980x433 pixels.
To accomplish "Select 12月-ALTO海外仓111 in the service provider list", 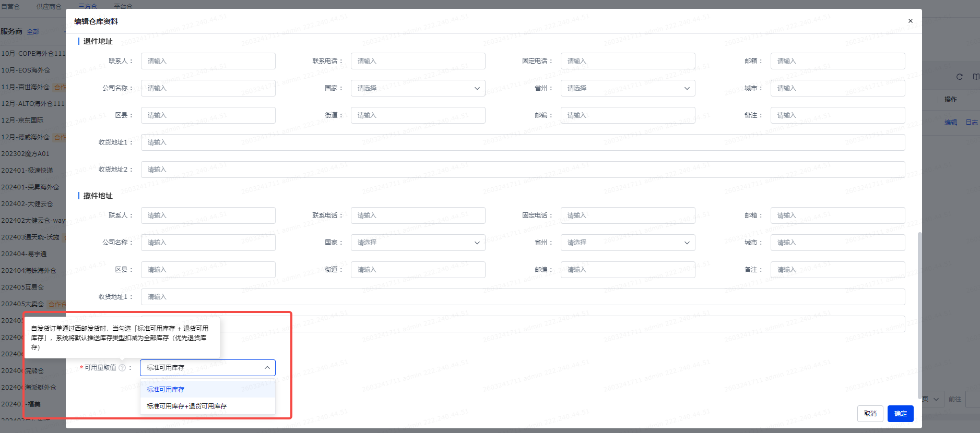I will 33,104.
